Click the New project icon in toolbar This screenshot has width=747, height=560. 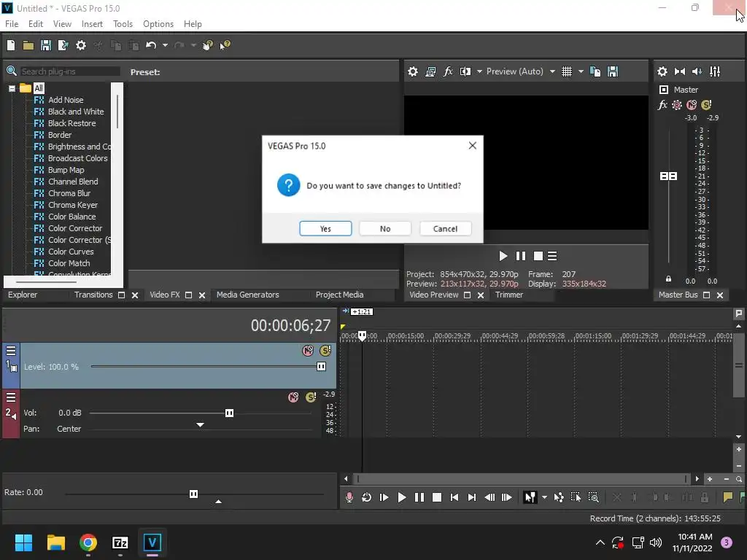[x=11, y=45]
